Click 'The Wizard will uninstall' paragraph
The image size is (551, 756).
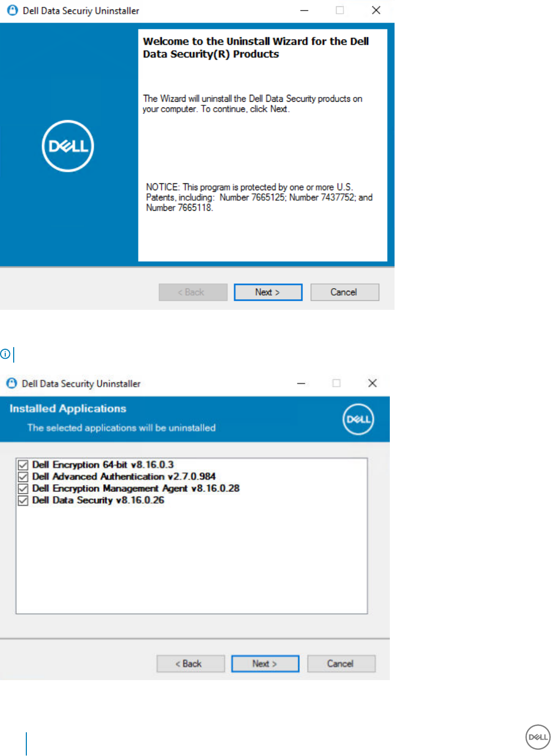pyautogui.click(x=252, y=104)
